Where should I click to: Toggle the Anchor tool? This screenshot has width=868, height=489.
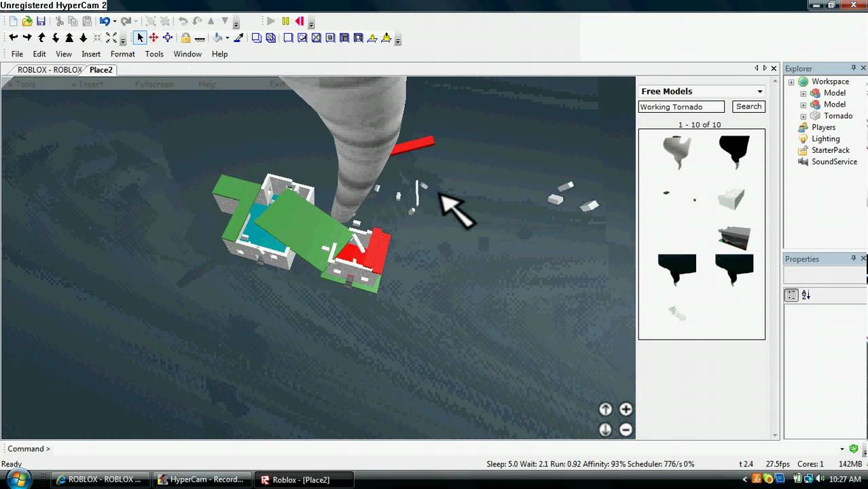pyautogui.click(x=200, y=38)
